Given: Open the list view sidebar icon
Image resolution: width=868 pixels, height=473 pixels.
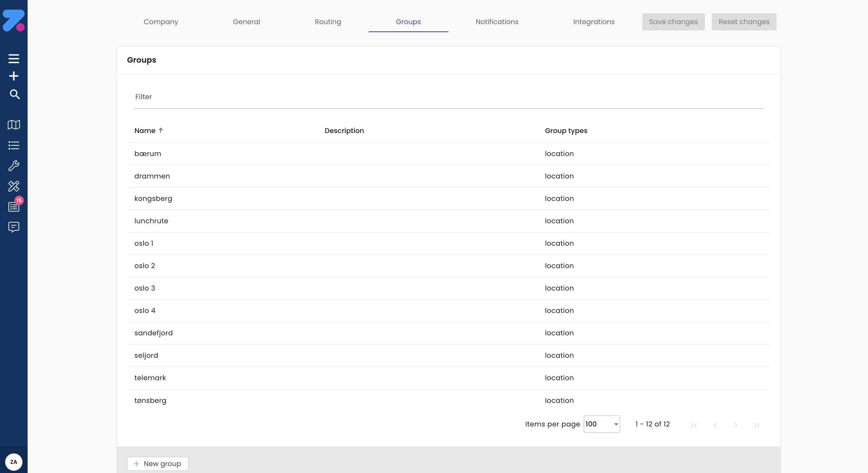Looking at the screenshot, I should [x=14, y=145].
